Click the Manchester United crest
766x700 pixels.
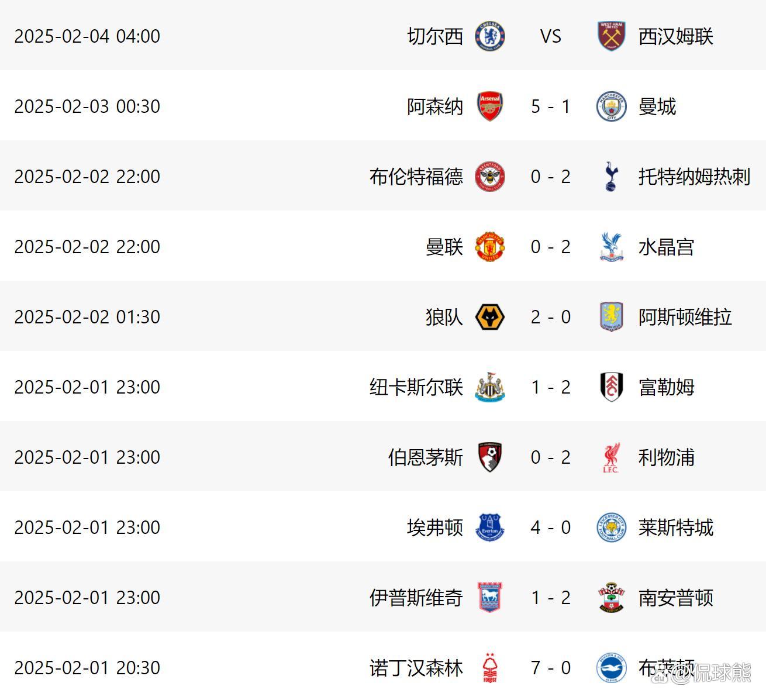[490, 246]
